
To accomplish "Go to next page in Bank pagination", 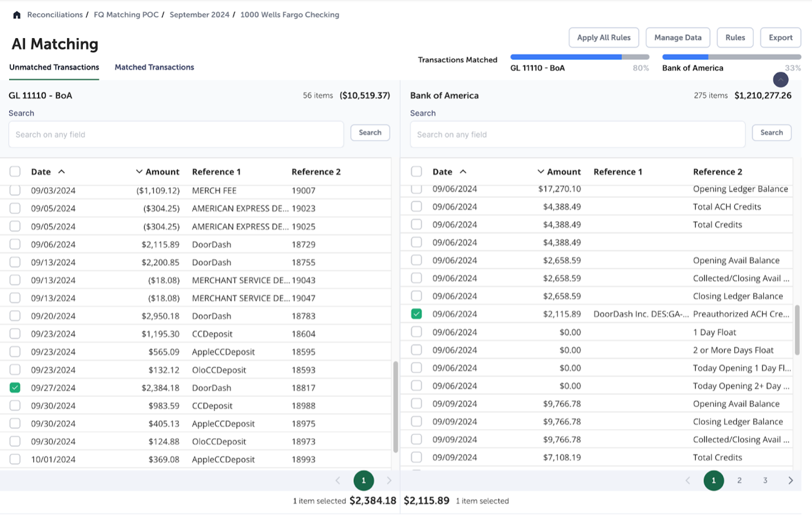I will [790, 480].
